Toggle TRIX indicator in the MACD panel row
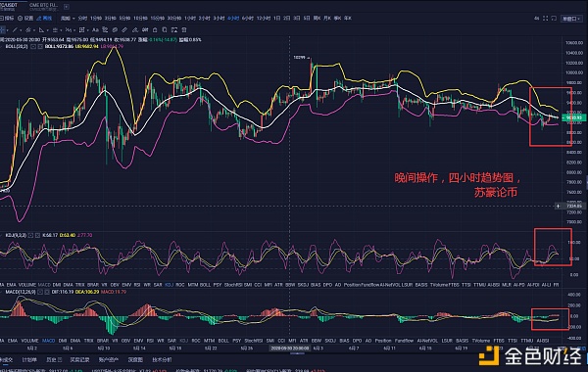 click(x=88, y=341)
